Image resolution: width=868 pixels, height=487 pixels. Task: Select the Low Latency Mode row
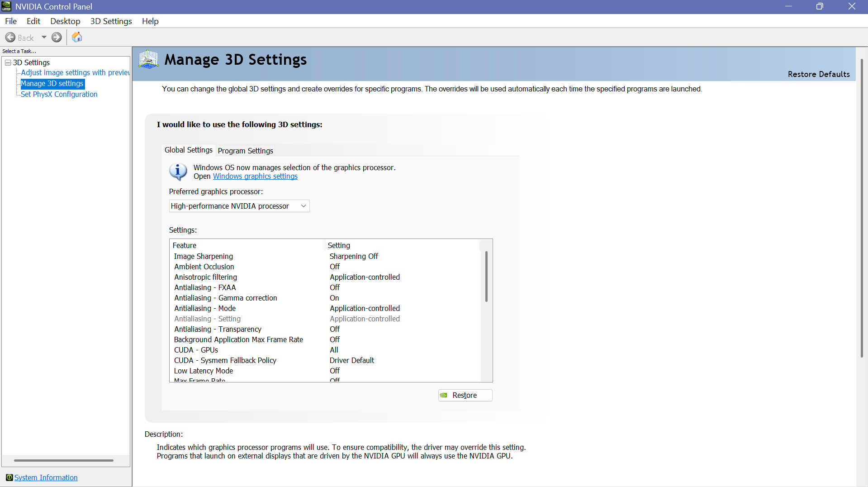[326, 371]
